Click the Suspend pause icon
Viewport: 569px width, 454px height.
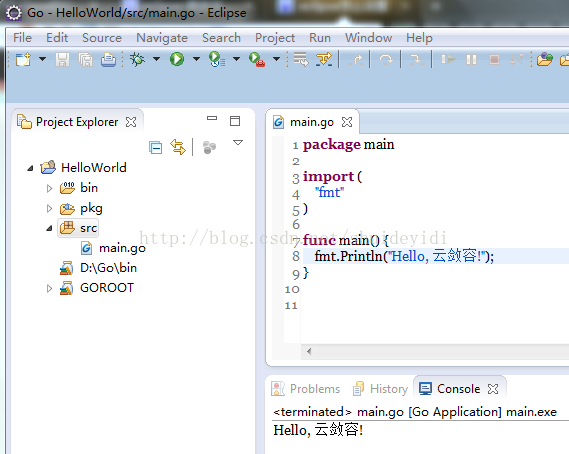pyautogui.click(x=471, y=59)
